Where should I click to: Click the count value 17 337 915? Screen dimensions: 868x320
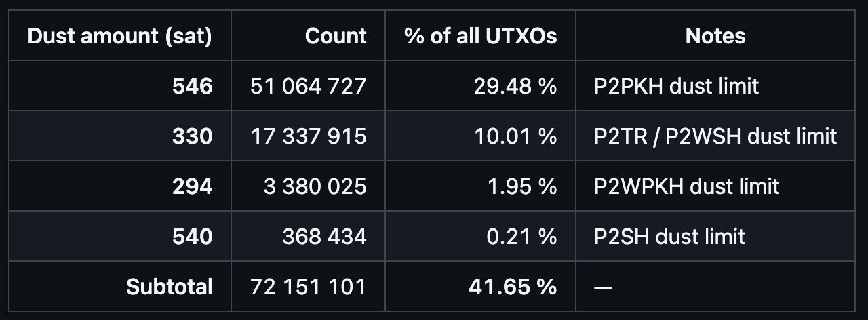click(309, 136)
